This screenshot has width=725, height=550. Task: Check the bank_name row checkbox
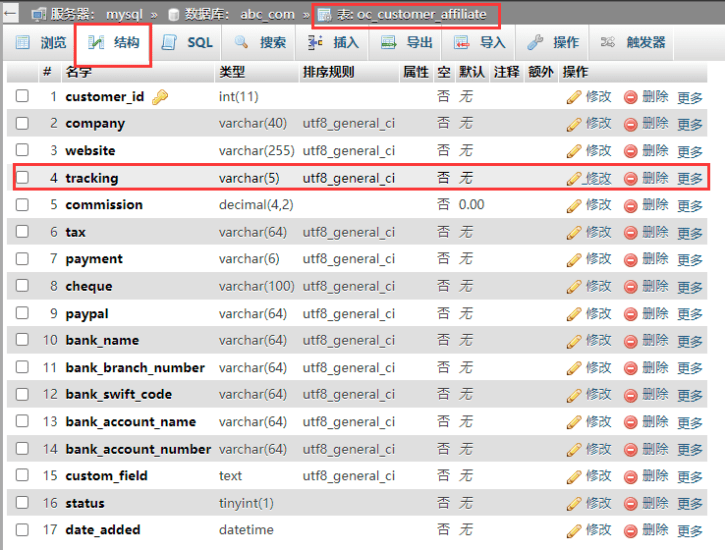22,340
